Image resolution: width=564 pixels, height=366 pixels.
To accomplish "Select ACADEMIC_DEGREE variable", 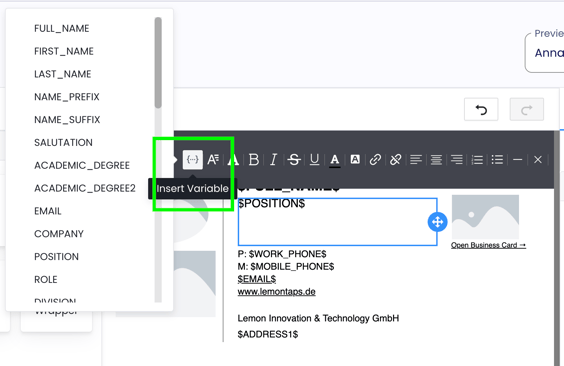I will 82,165.
